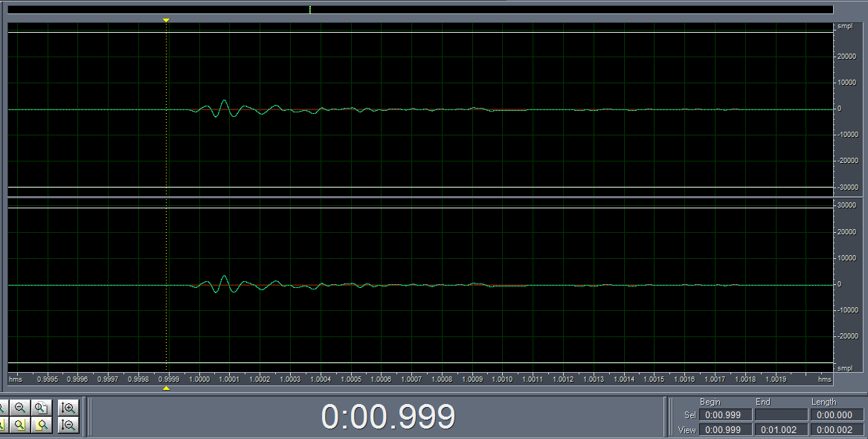Click the top smpl label on amplitude ruler

tap(845, 27)
